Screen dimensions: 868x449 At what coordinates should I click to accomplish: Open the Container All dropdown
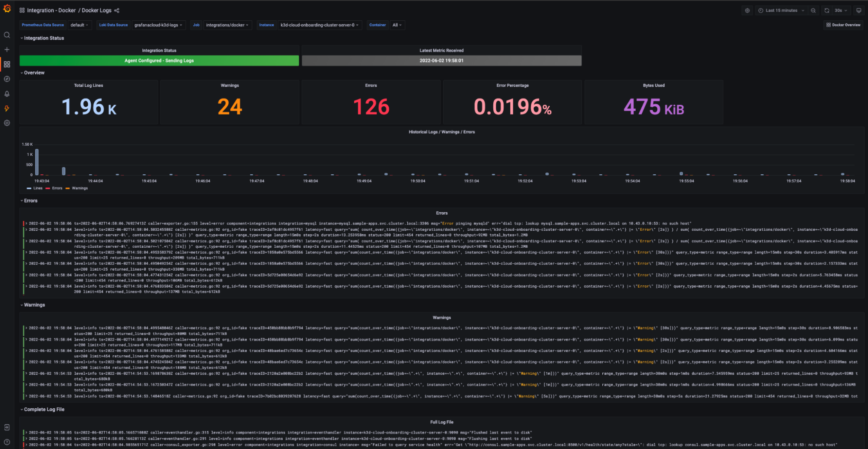coord(397,25)
